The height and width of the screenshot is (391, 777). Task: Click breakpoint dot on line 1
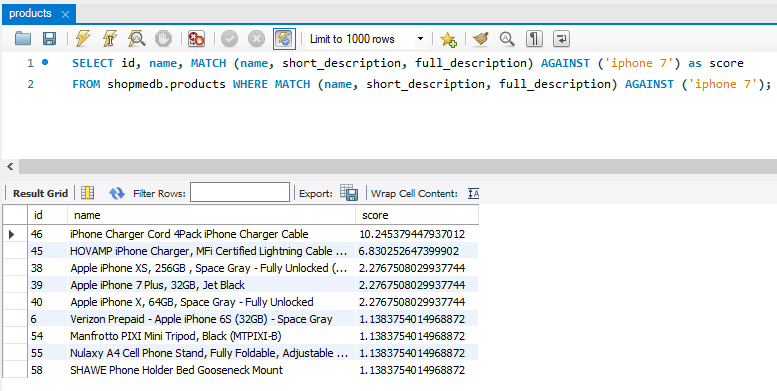pyautogui.click(x=45, y=62)
